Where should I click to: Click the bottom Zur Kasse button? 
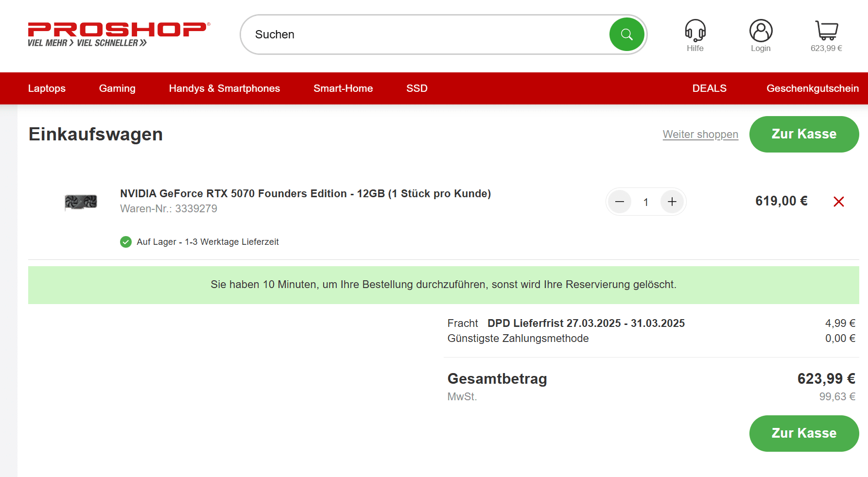click(x=804, y=433)
